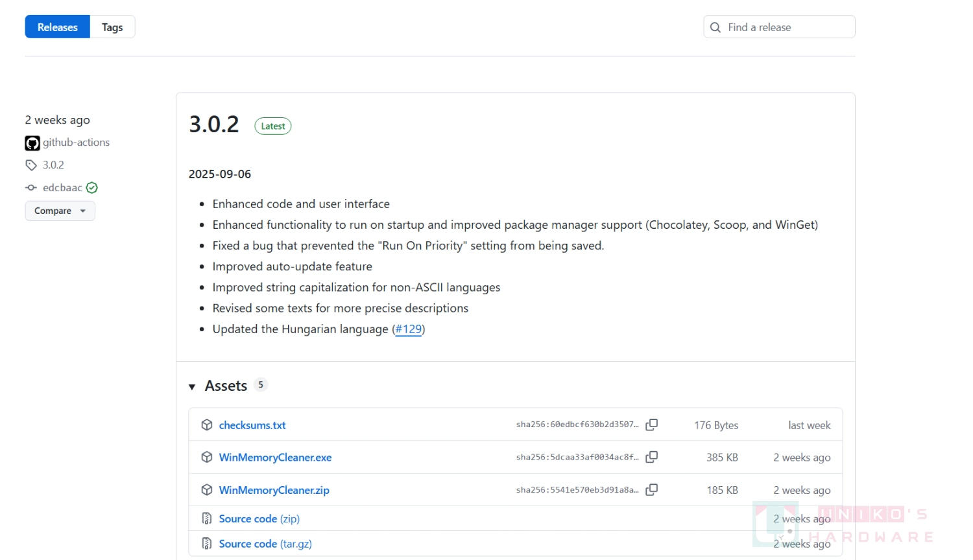Screen dimensions: 973x560
Task: Click the package icon beside checksums.txt
Action: (x=207, y=425)
